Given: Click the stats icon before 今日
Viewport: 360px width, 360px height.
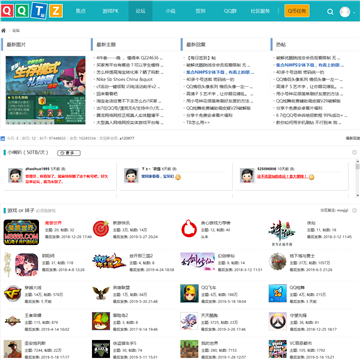Looking at the screenshot, I should pos(3,138).
